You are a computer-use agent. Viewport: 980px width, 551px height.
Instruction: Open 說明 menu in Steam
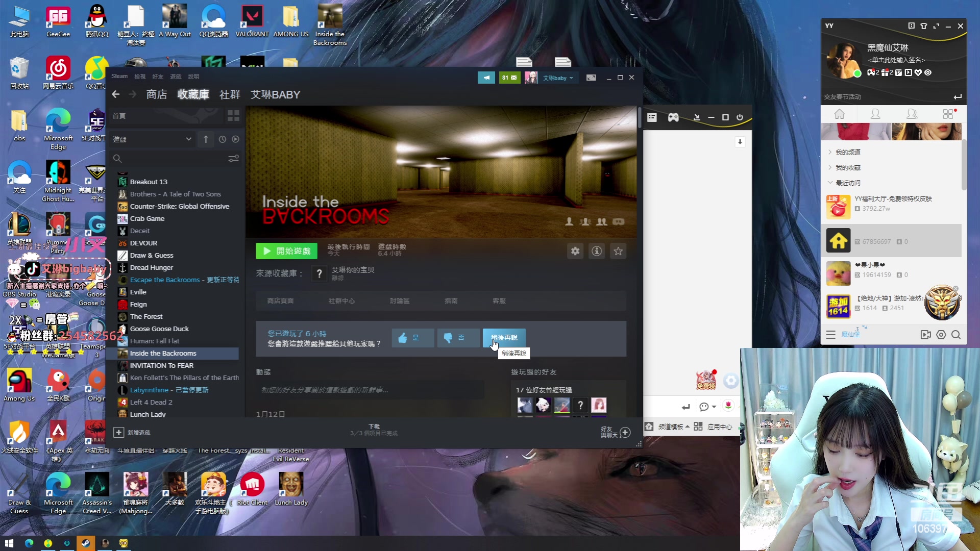coord(193,77)
